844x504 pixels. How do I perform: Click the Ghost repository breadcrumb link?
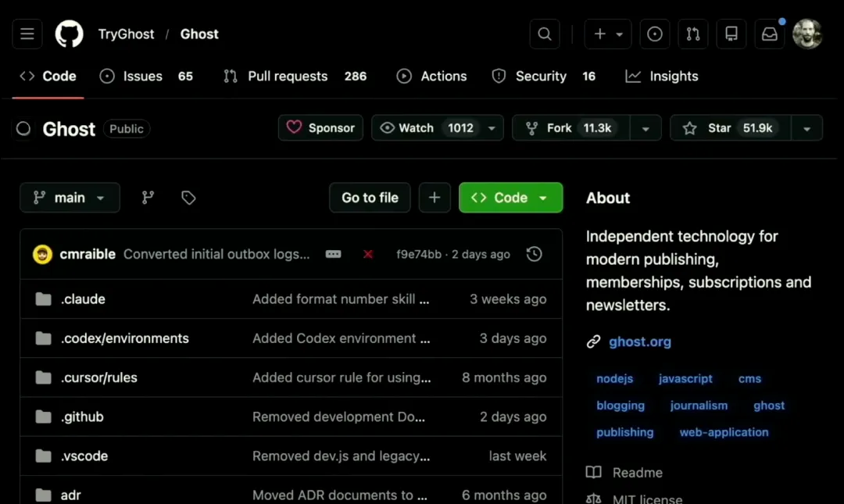coord(199,34)
